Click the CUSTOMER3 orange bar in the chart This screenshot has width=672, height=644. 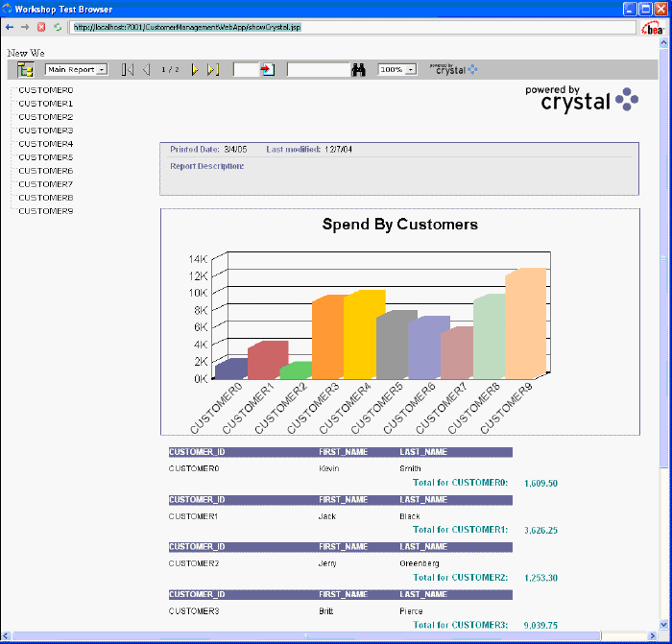click(x=328, y=337)
